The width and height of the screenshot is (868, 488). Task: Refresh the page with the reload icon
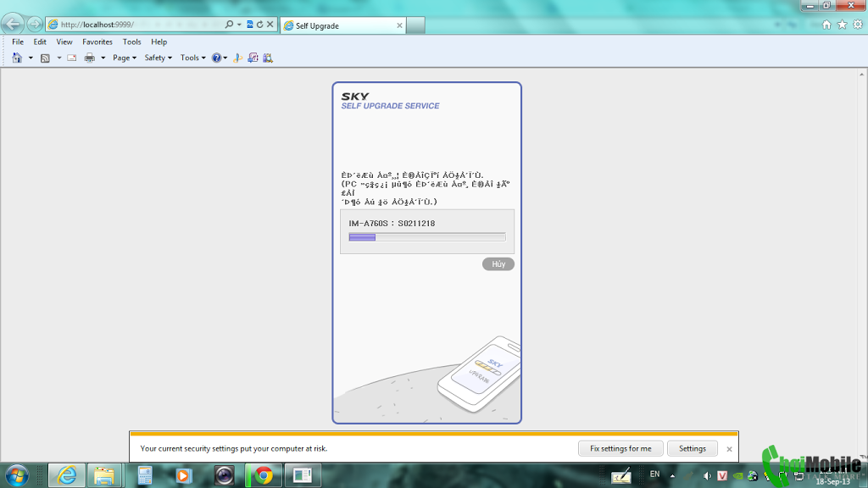pyautogui.click(x=259, y=25)
